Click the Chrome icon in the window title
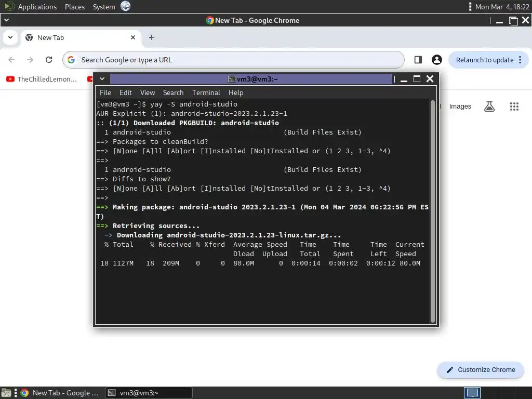 point(210,20)
